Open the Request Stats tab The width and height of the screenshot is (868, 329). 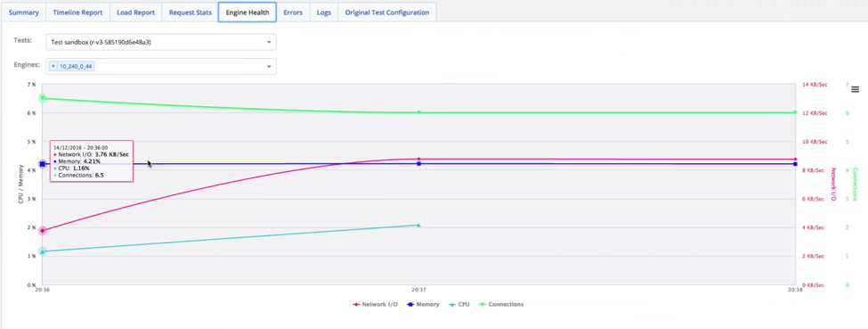[x=191, y=12]
